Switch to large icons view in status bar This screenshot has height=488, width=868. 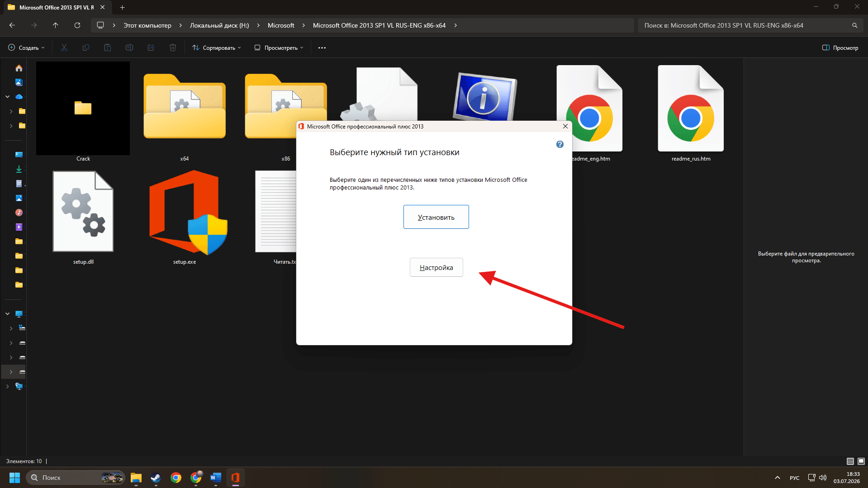tap(861, 461)
